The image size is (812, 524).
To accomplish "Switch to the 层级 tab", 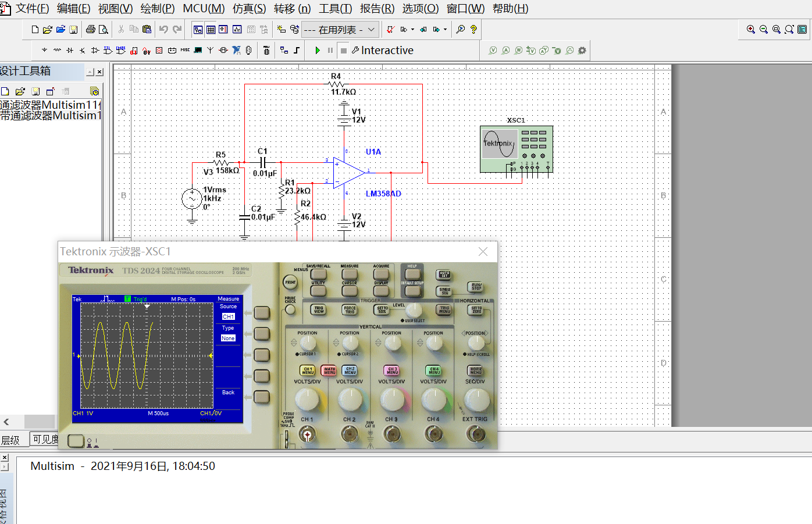I will (10, 440).
